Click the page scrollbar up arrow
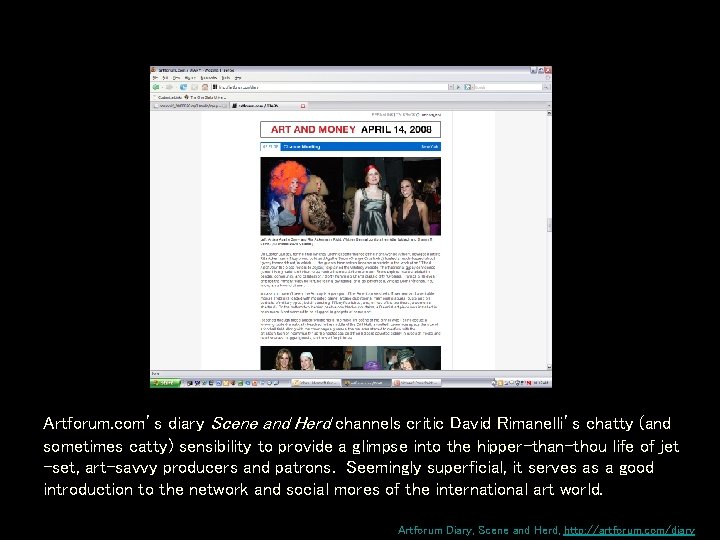The image size is (720, 540). click(x=549, y=113)
